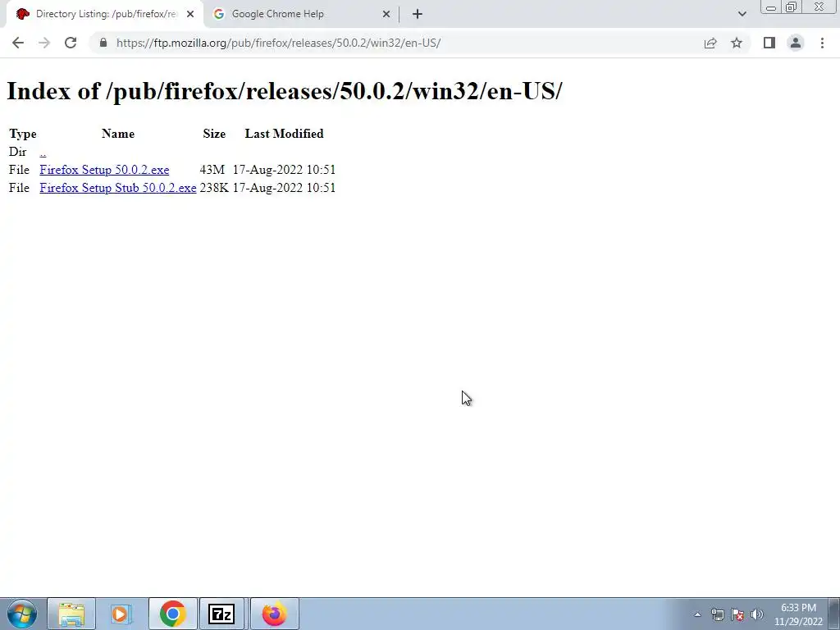This screenshot has width=840, height=630.
Task: Click the 'Index of /pub/firefox' page heading
Action: [x=285, y=91]
